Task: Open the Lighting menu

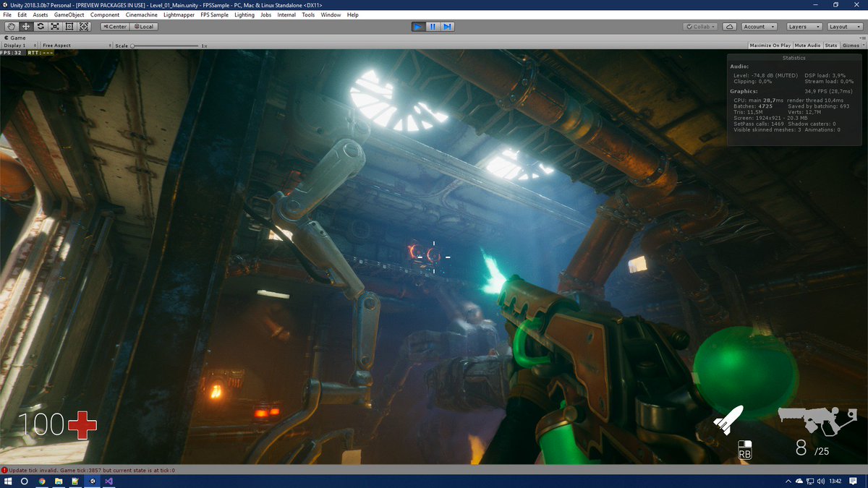Action: tap(244, 14)
